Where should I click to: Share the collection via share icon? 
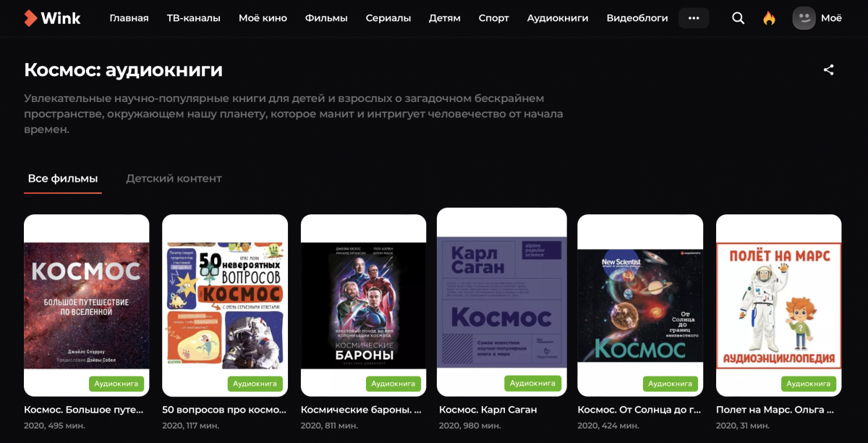tap(829, 70)
